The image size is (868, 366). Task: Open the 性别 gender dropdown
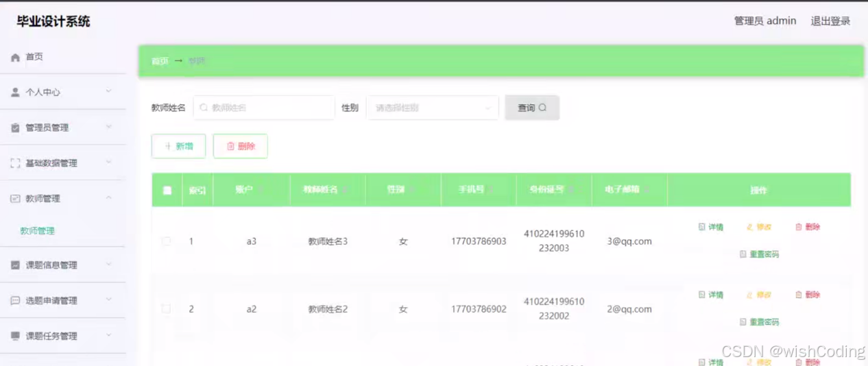pyautogui.click(x=433, y=108)
